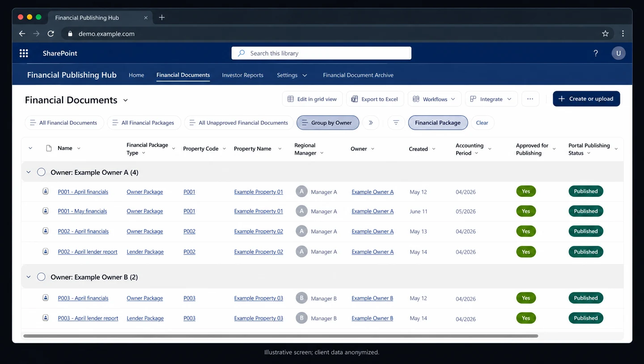The width and height of the screenshot is (644, 364).
Task: Click file icon for P003 - April lender report
Action: click(x=46, y=317)
